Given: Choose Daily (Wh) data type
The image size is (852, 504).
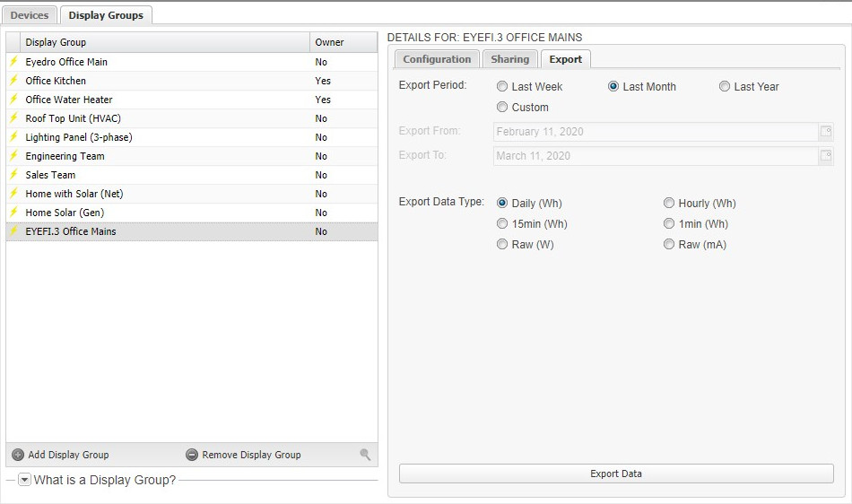Looking at the screenshot, I should [502, 203].
